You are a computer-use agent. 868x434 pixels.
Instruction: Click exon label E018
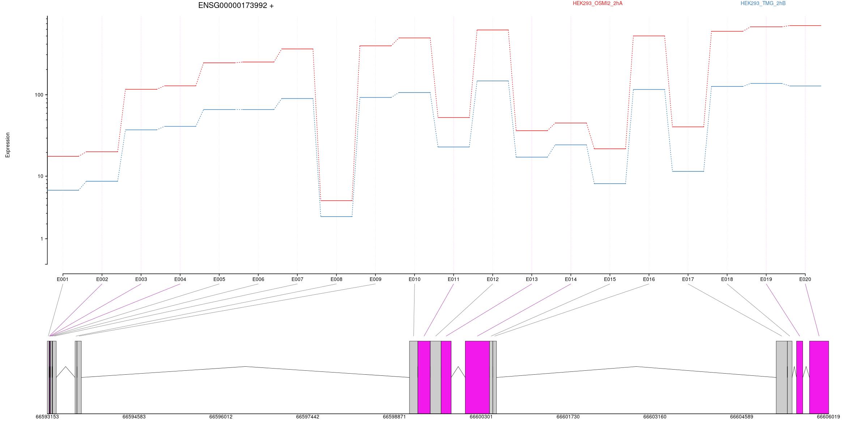727,279
